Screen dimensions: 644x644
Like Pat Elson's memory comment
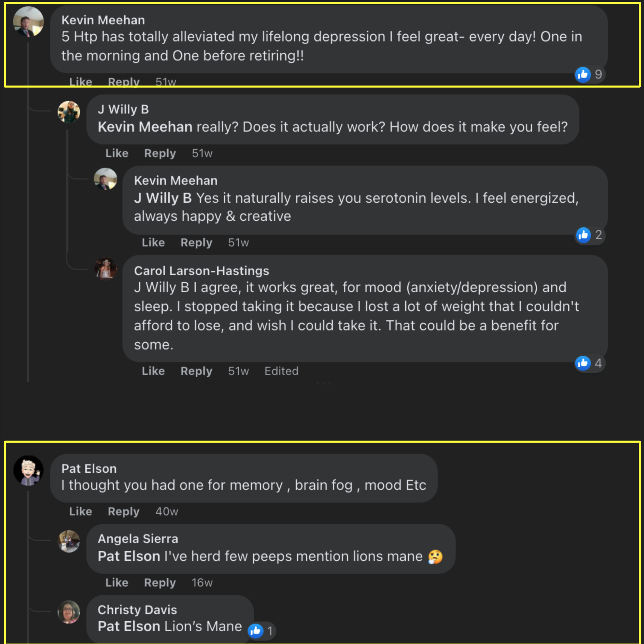click(80, 511)
